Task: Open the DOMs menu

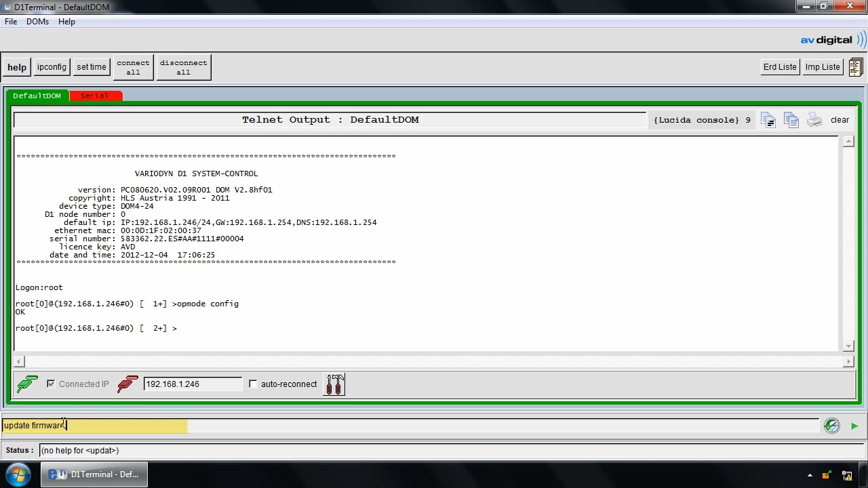Action: [37, 22]
